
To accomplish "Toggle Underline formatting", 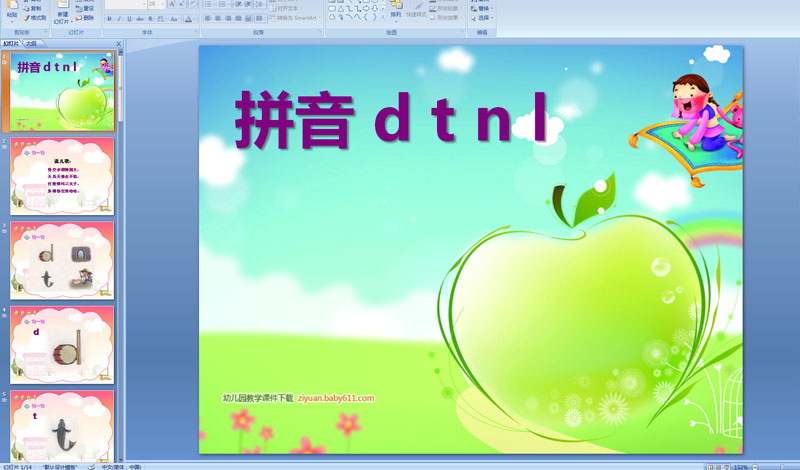I will click(129, 19).
